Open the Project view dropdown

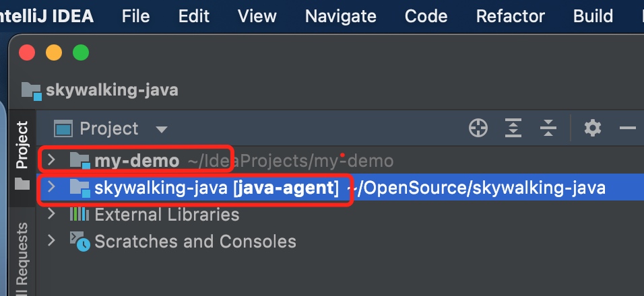click(161, 128)
